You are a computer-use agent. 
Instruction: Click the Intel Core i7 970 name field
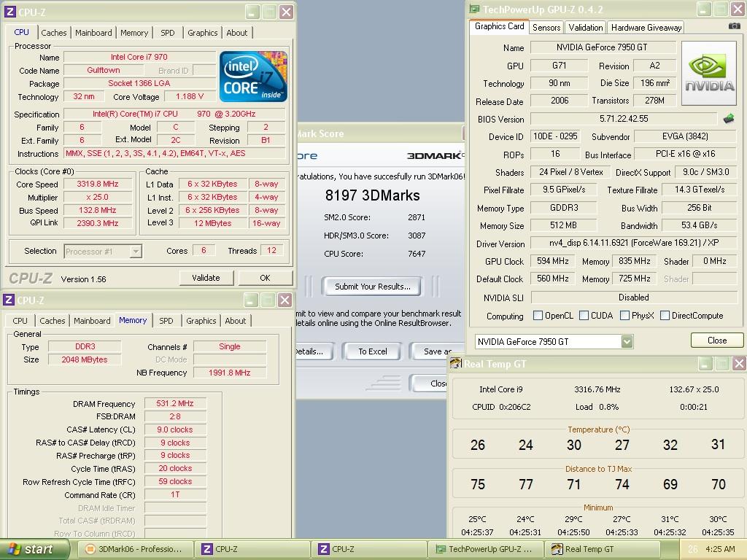point(139,57)
